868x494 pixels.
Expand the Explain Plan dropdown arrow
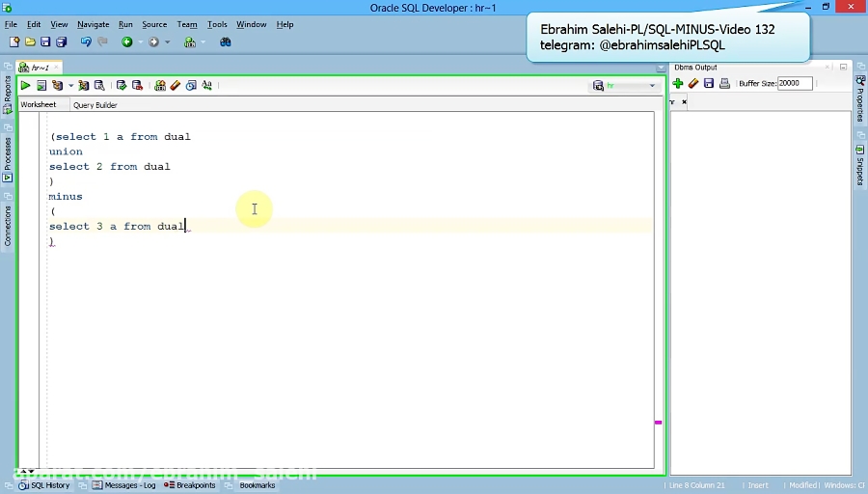[x=70, y=86]
